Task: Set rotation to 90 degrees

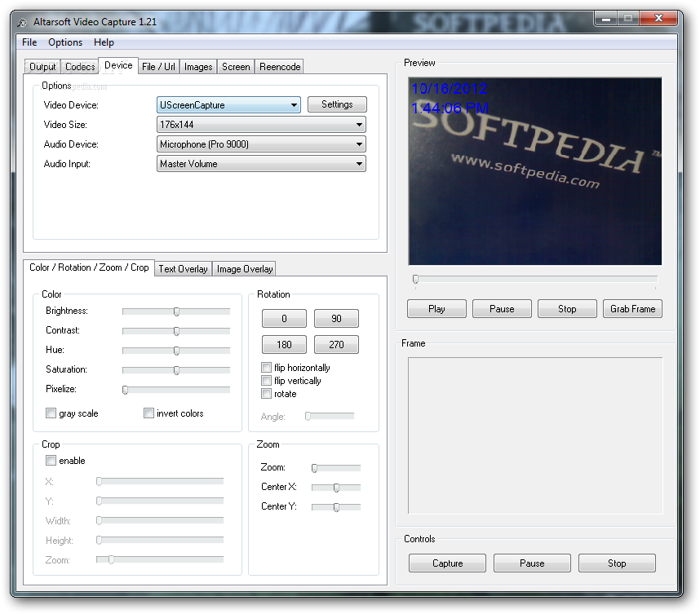Action: (336, 319)
